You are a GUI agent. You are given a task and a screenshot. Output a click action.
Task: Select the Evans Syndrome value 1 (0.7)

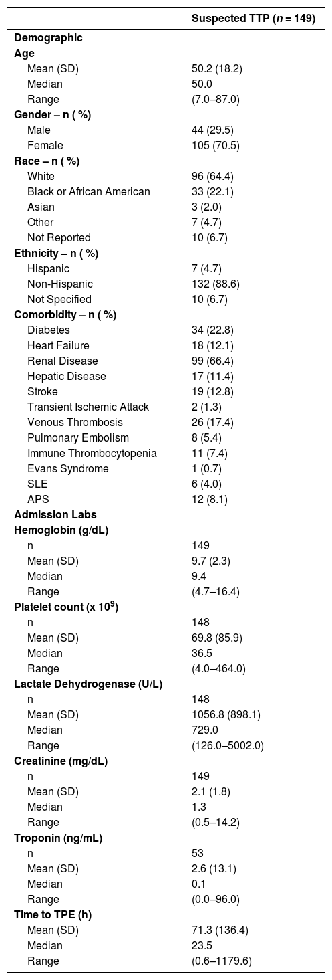(208, 469)
